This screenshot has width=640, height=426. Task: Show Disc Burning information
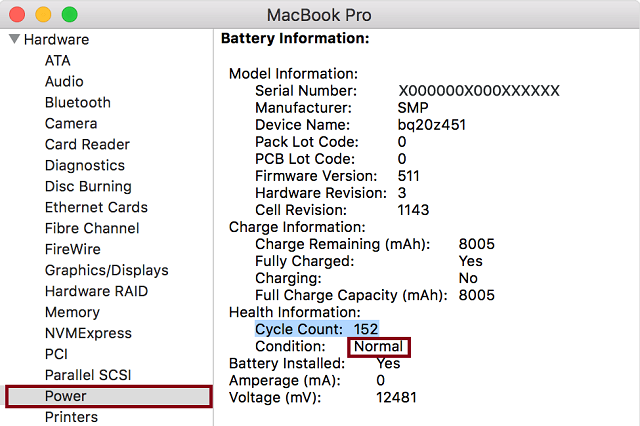[88, 186]
